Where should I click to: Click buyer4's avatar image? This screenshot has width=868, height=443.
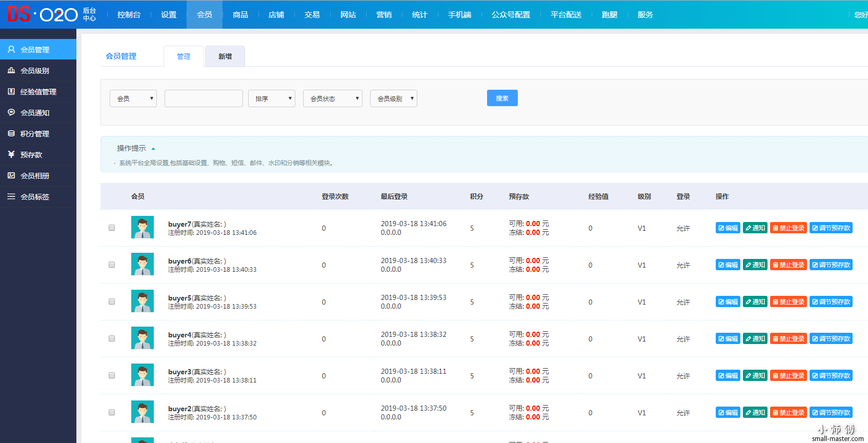tap(143, 338)
